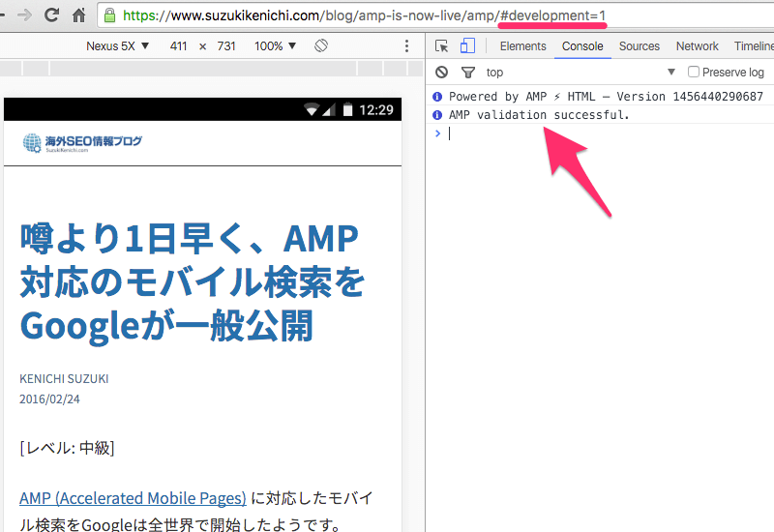Open the top execution context dropdown
774x532 pixels.
(x=580, y=72)
